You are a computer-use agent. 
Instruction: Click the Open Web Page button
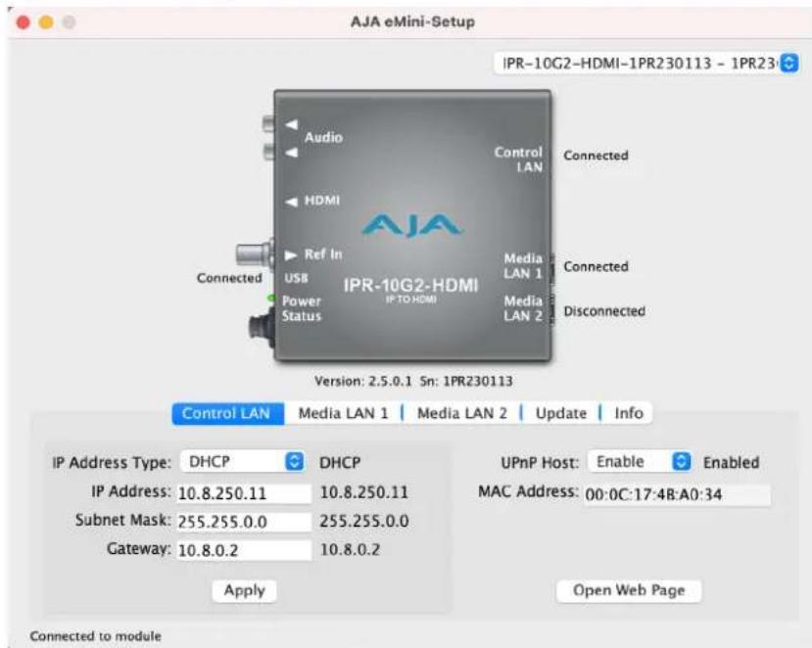click(629, 590)
